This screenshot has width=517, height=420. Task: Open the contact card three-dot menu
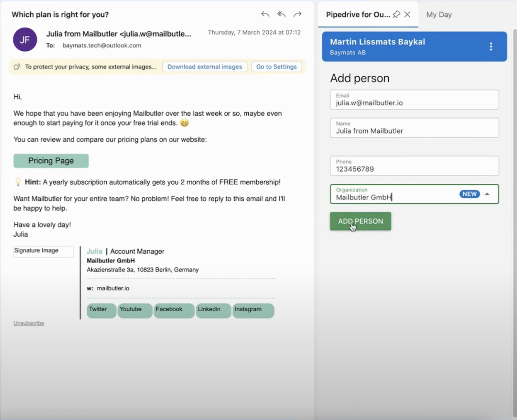pyautogui.click(x=491, y=46)
